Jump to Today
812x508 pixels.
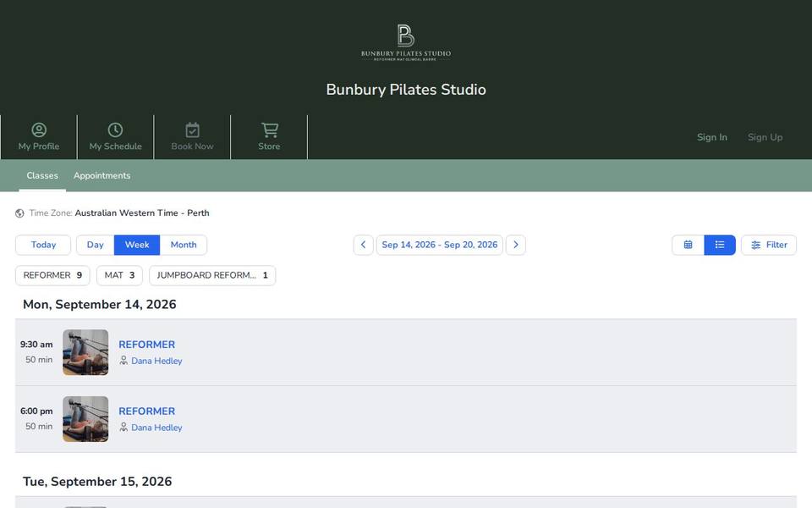pos(43,245)
